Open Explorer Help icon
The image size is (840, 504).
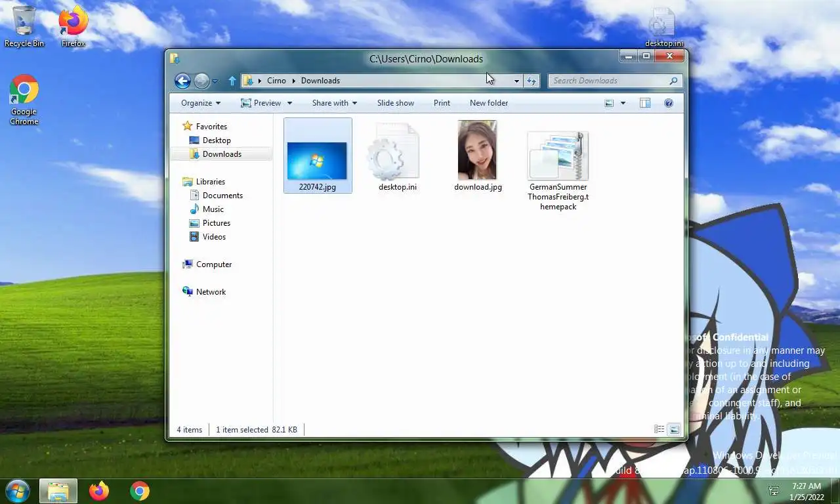(x=669, y=103)
